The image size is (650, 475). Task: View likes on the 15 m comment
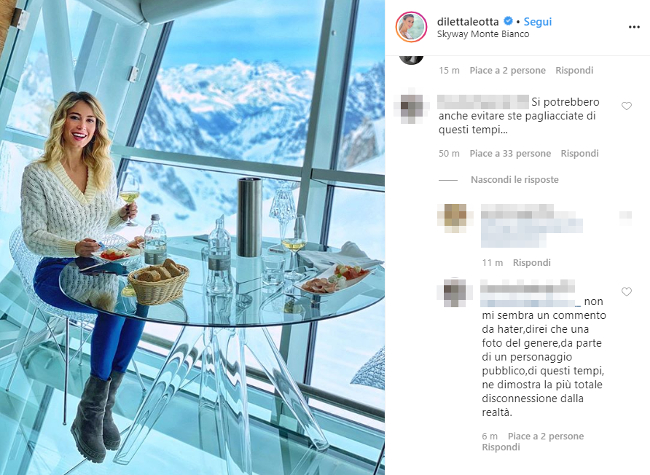(507, 70)
